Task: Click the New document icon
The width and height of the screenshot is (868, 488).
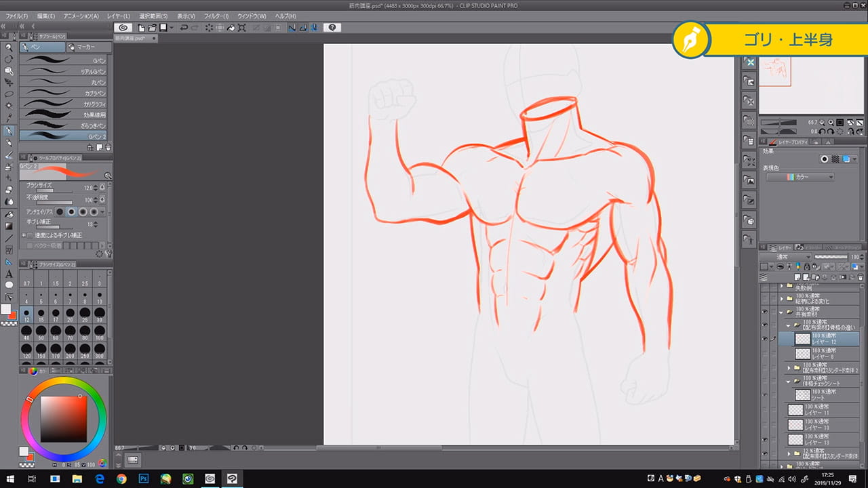Action: click(x=142, y=28)
